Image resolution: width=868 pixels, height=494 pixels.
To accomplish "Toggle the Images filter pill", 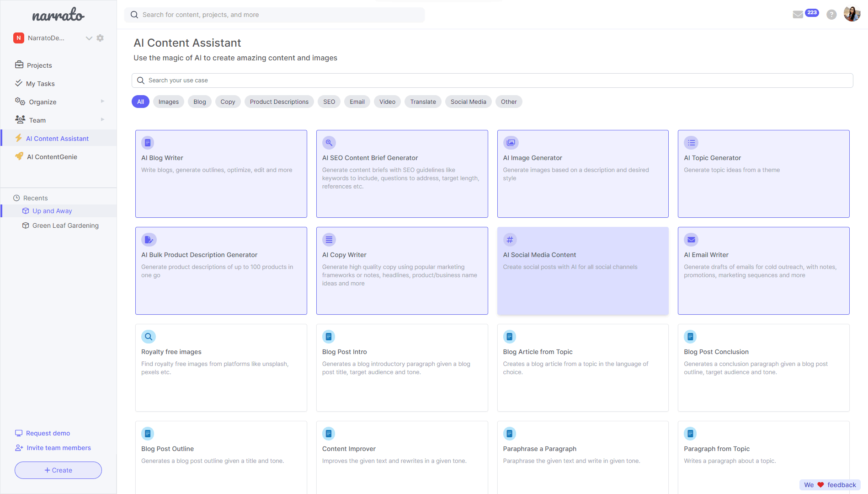I will 168,102.
